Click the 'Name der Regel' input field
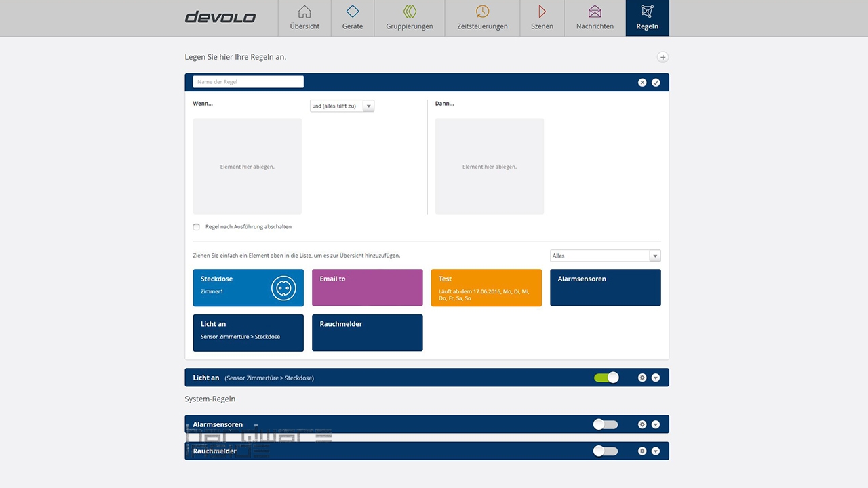The height and width of the screenshot is (488, 868). (x=248, y=82)
